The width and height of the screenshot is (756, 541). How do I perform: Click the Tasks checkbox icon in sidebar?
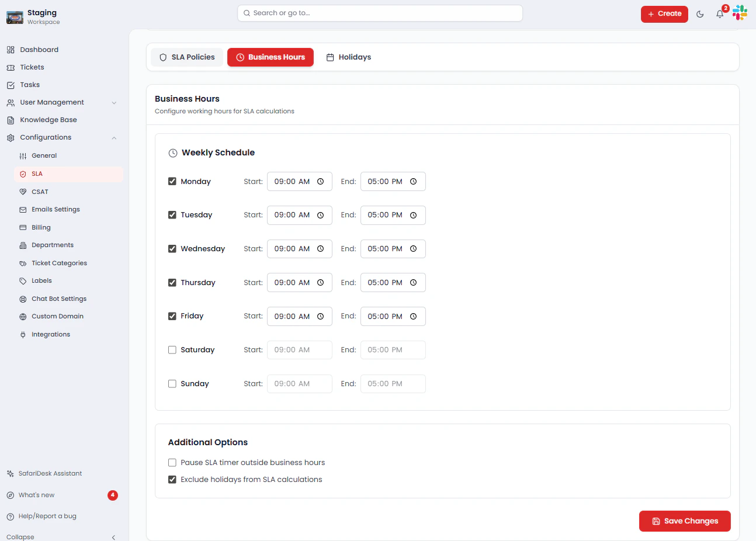(11, 85)
